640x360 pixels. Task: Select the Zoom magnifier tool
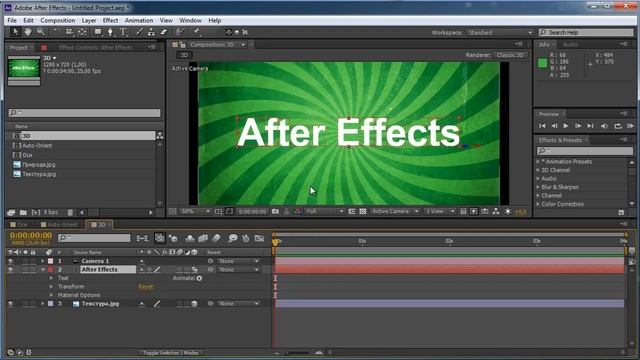(41, 32)
